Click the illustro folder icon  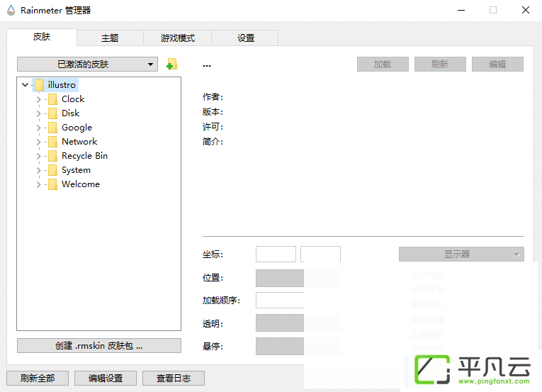pos(40,85)
